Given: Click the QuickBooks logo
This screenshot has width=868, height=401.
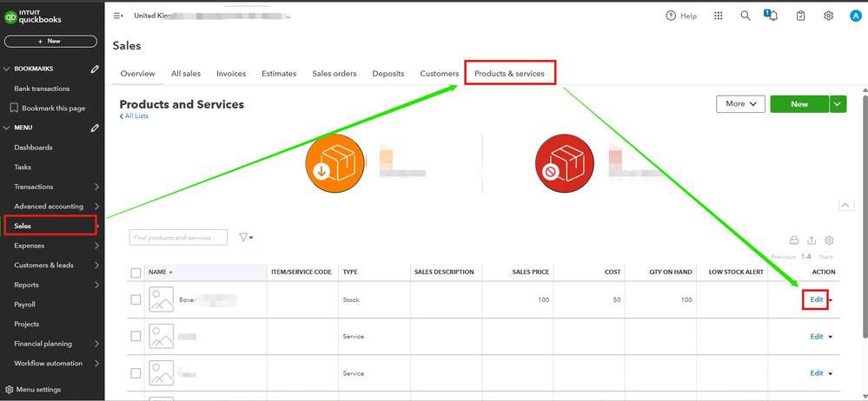Looking at the screenshot, I should point(33,17).
